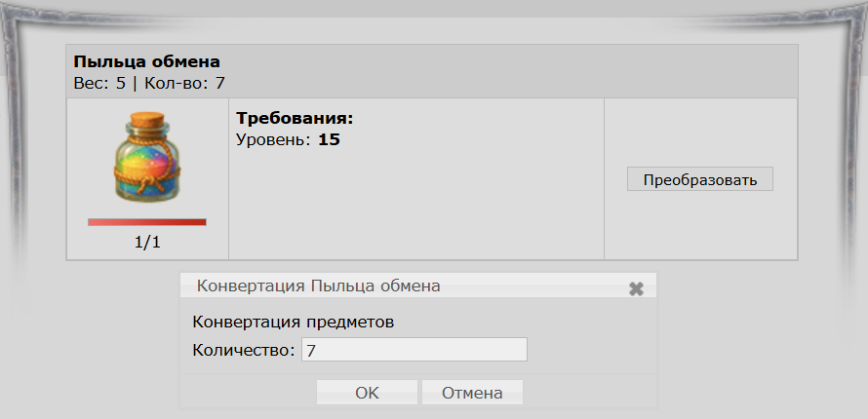Screen dimensions: 868x419
Task: Confirm conversion with the OK button
Action: click(367, 394)
